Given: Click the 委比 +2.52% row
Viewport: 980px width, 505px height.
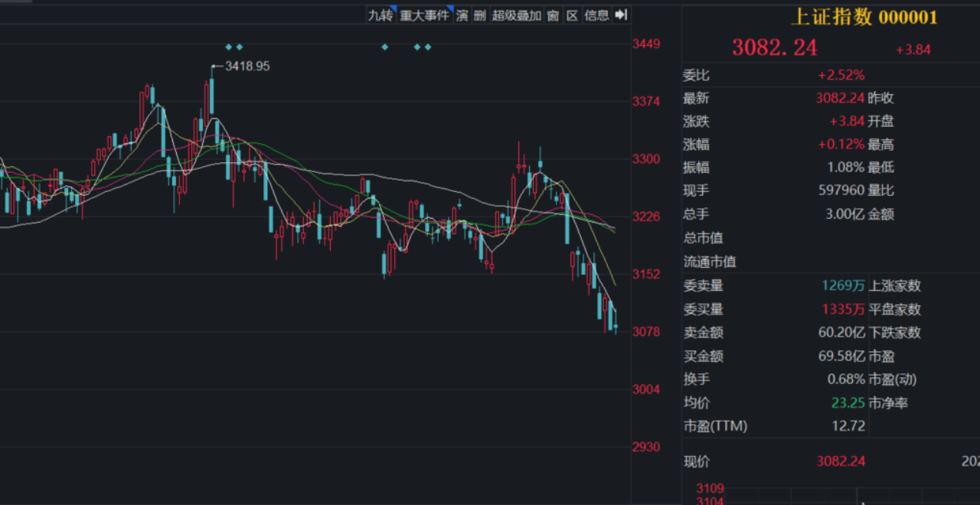Looking at the screenshot, I should click(773, 75).
